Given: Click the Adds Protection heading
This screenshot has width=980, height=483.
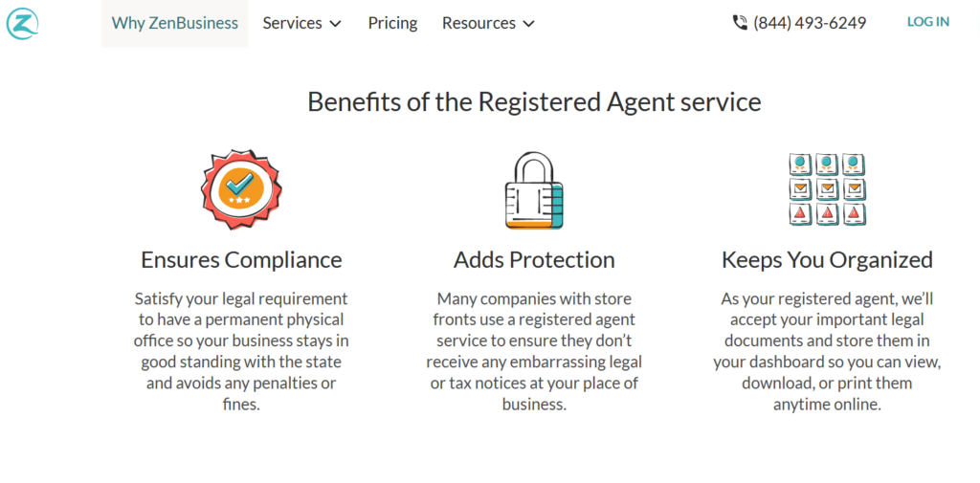Looking at the screenshot, I should click(534, 259).
